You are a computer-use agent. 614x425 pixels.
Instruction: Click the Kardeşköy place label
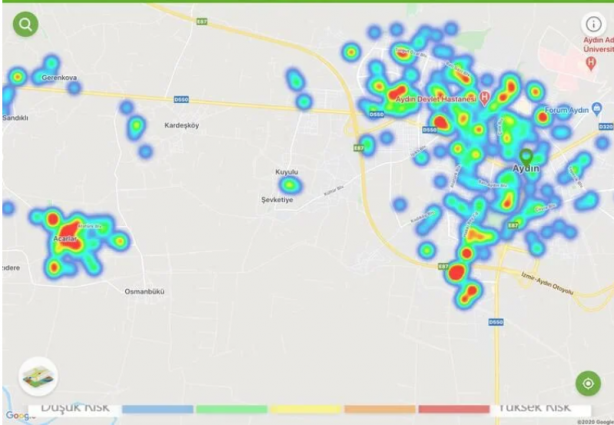point(182,125)
